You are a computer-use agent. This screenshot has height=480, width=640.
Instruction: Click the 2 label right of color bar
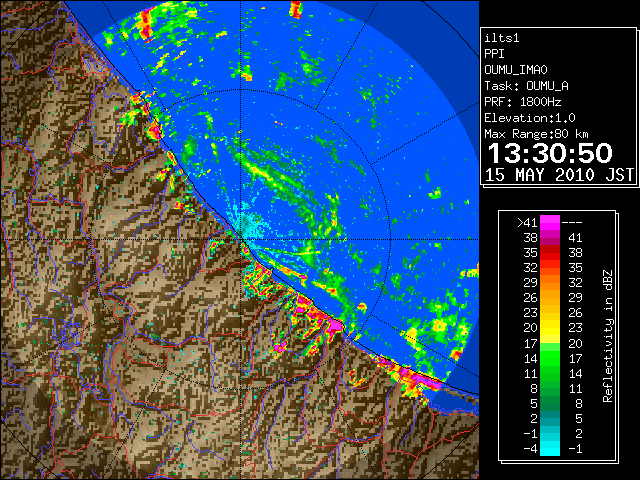point(578,433)
